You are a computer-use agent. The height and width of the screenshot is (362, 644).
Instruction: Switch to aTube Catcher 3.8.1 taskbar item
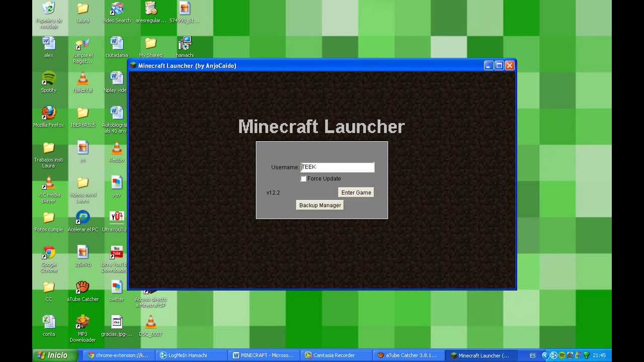(408, 355)
